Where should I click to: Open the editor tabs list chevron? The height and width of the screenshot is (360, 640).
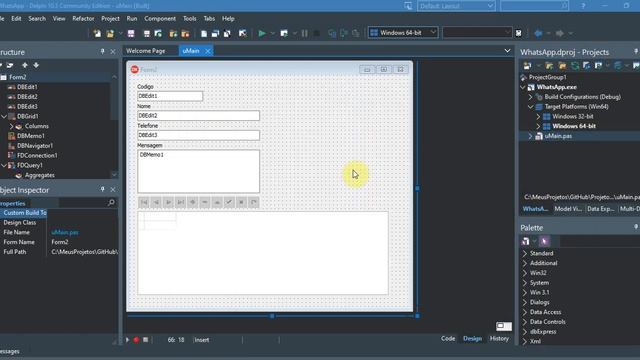tap(507, 51)
